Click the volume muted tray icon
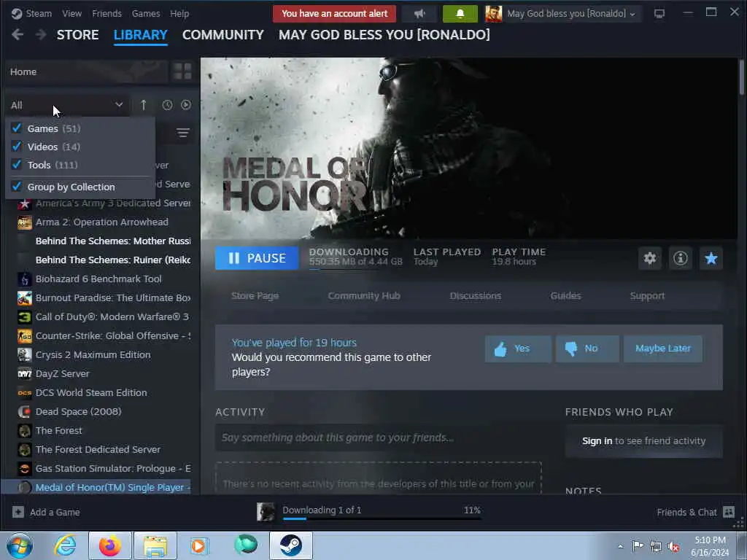Image resolution: width=747 pixels, height=560 pixels. click(673, 546)
